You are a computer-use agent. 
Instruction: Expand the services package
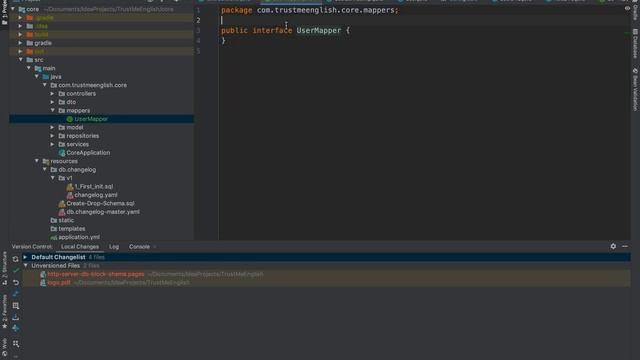pos(53,144)
